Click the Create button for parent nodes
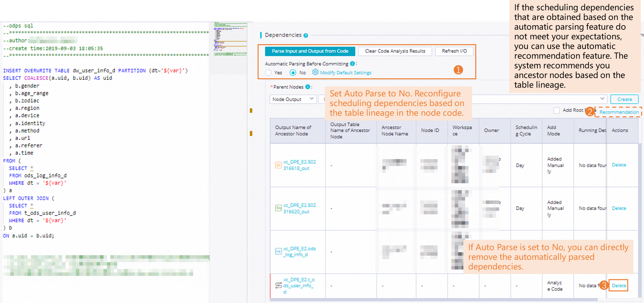 (624, 99)
